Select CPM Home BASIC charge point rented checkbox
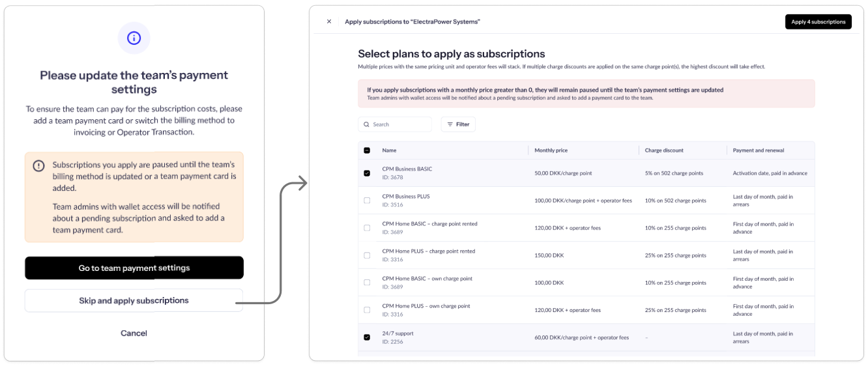 367,228
